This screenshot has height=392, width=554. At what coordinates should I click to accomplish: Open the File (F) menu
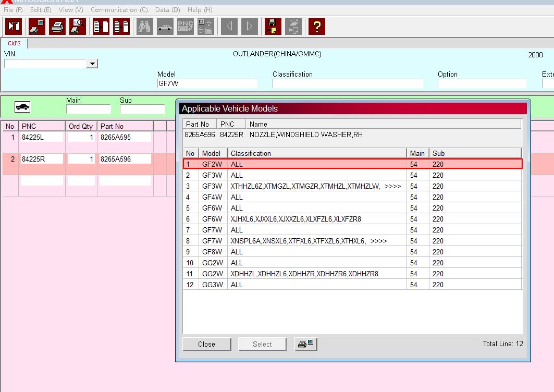(13, 10)
